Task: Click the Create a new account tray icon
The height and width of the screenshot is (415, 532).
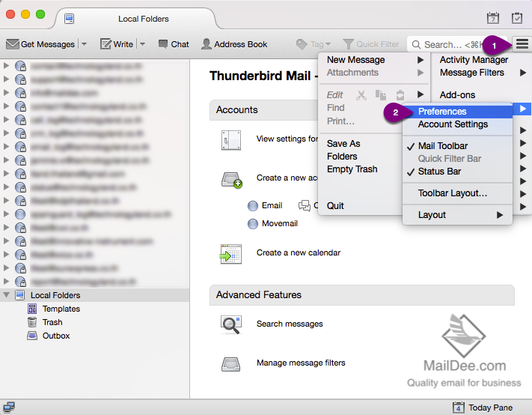Action: point(232,180)
